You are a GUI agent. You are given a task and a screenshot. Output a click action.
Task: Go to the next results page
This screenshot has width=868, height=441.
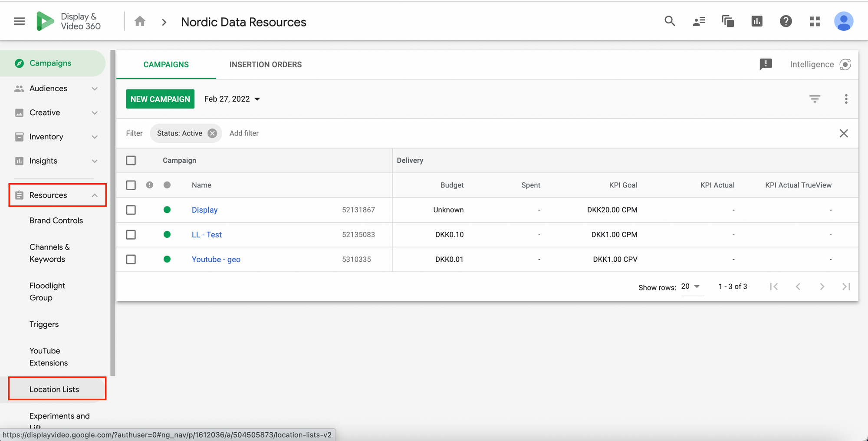point(822,286)
